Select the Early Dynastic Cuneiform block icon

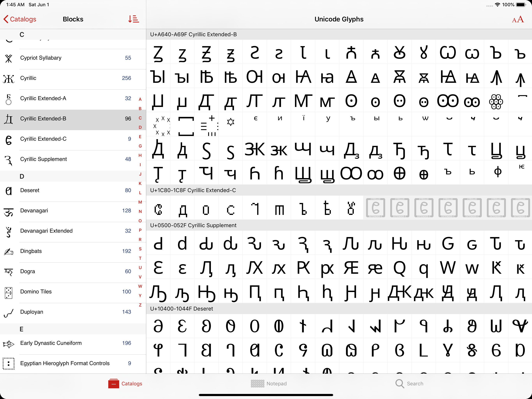(x=9, y=344)
